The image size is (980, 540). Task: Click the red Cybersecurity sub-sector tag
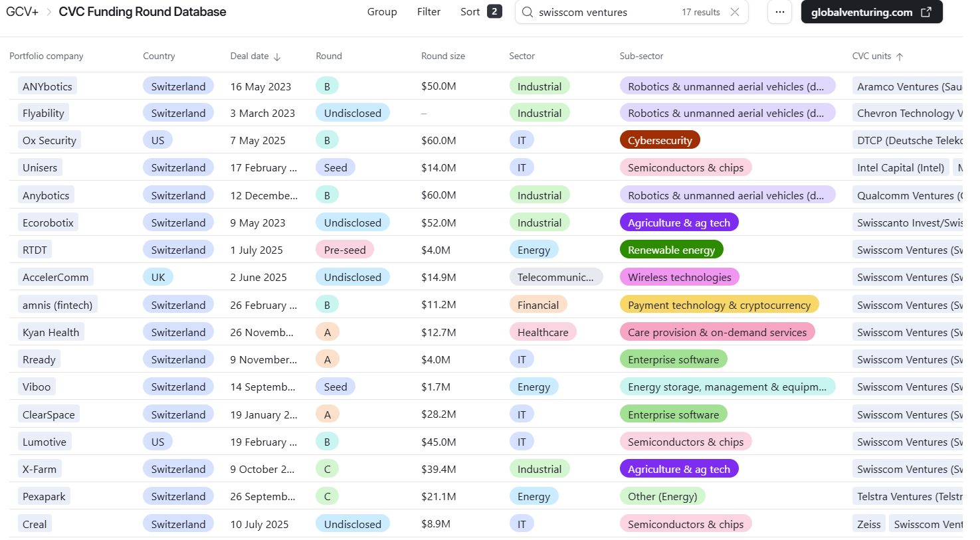[x=659, y=140]
